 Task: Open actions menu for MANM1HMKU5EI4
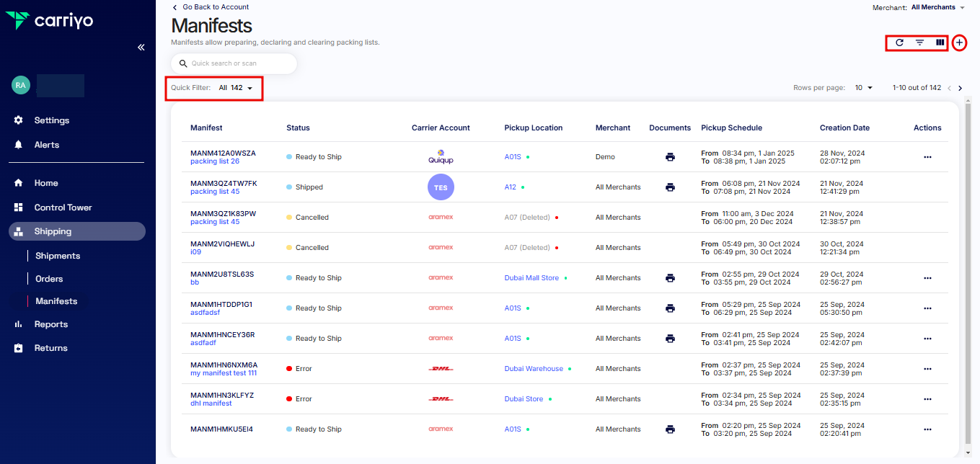point(927,429)
